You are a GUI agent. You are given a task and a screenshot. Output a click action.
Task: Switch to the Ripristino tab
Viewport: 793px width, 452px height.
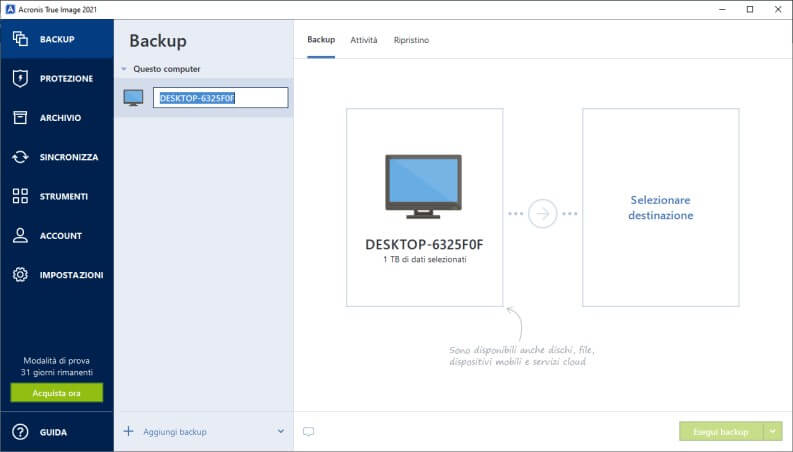pyautogui.click(x=411, y=40)
